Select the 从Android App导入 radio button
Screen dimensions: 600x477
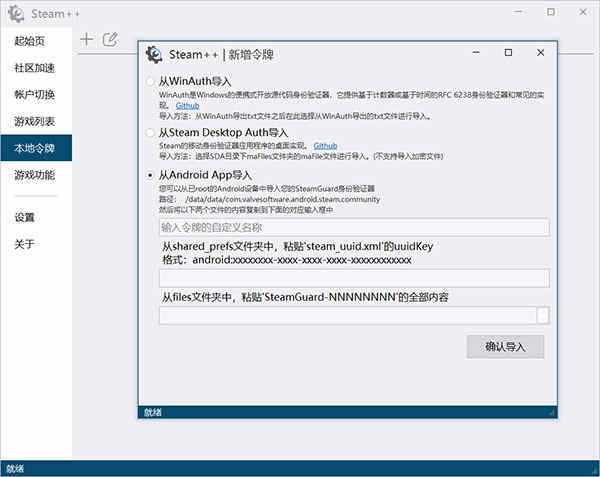point(150,175)
